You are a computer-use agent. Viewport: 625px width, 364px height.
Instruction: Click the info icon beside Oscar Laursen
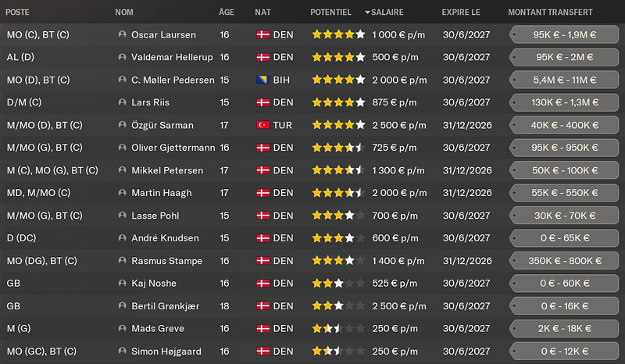click(x=122, y=35)
